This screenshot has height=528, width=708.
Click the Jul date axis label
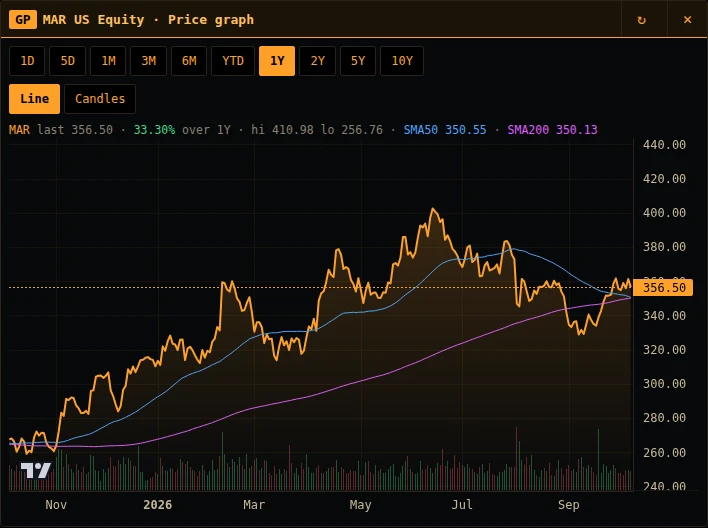[462, 505]
